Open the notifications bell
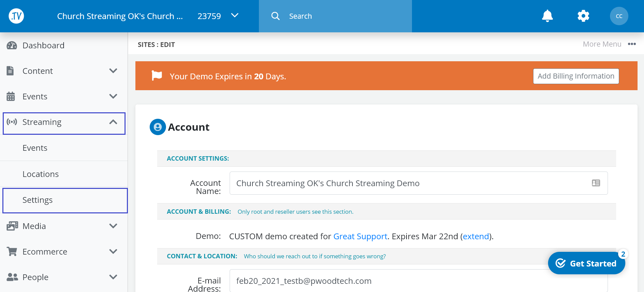Image resolution: width=644 pixels, height=292 pixels. 547,16
